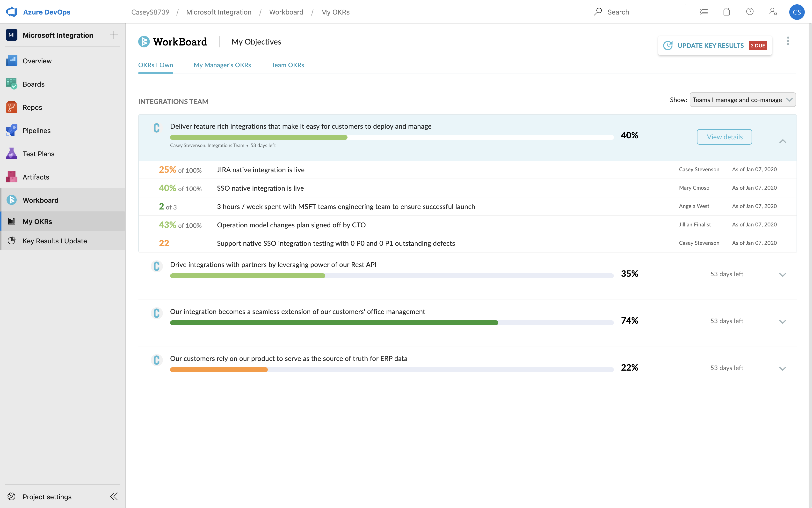
Task: Click the 3 DUE badge
Action: click(x=758, y=46)
